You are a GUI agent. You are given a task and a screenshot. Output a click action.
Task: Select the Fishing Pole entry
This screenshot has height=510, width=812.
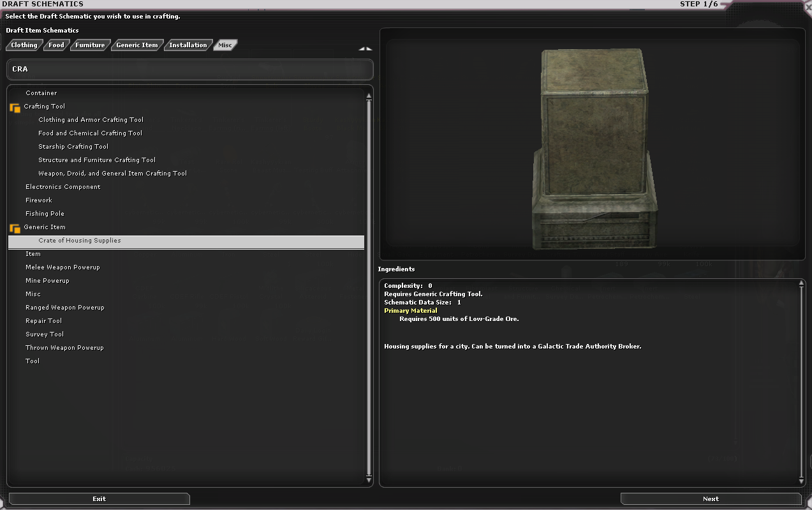coord(45,214)
